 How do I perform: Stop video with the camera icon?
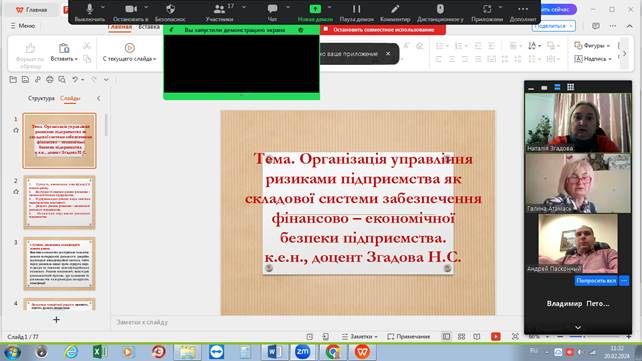131,12
